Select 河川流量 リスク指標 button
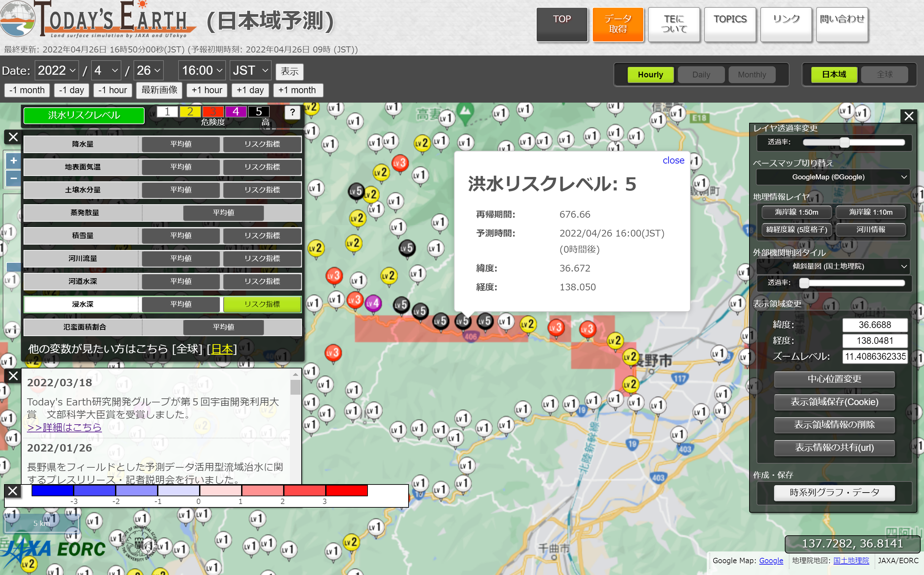This screenshot has width=924, height=575. click(262, 259)
